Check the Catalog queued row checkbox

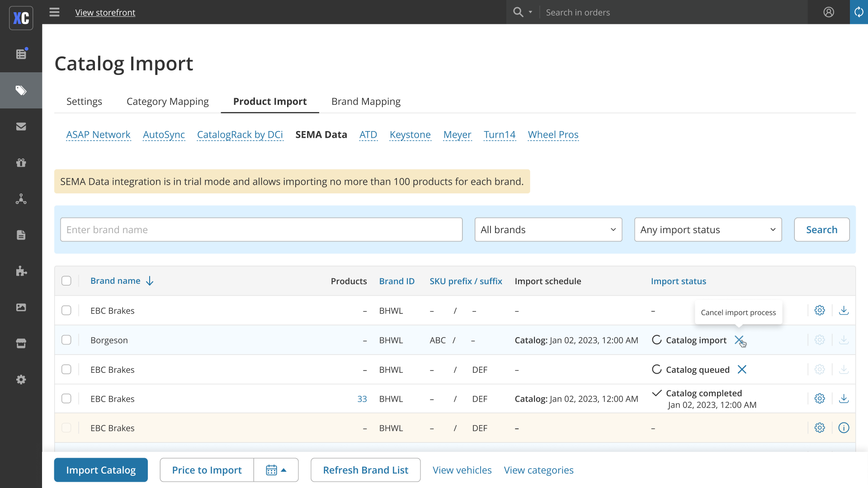66,370
